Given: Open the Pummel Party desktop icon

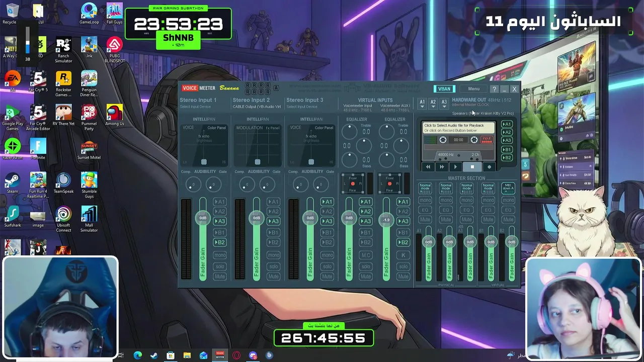Looking at the screenshot, I should [89, 118].
